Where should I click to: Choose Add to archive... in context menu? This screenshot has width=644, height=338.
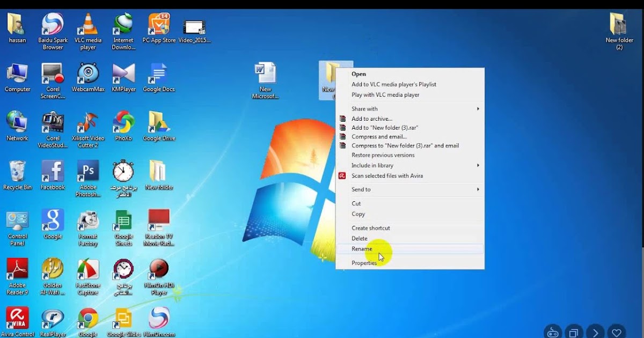coord(410,119)
